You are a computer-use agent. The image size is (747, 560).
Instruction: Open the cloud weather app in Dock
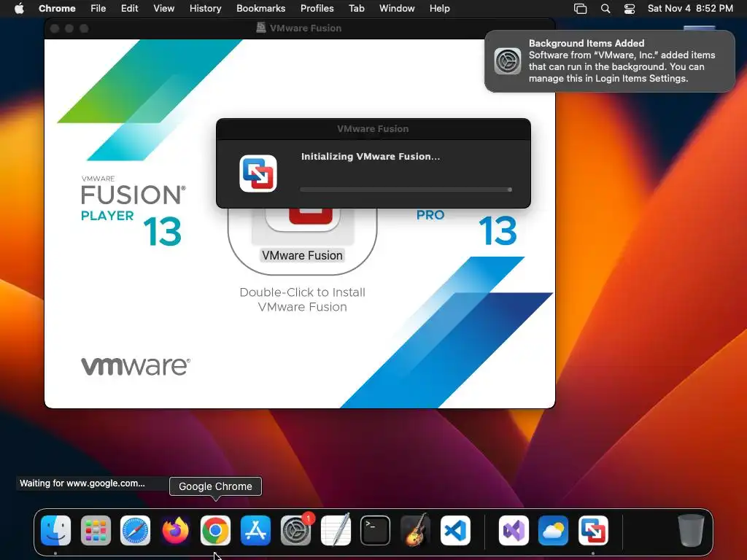(553, 530)
